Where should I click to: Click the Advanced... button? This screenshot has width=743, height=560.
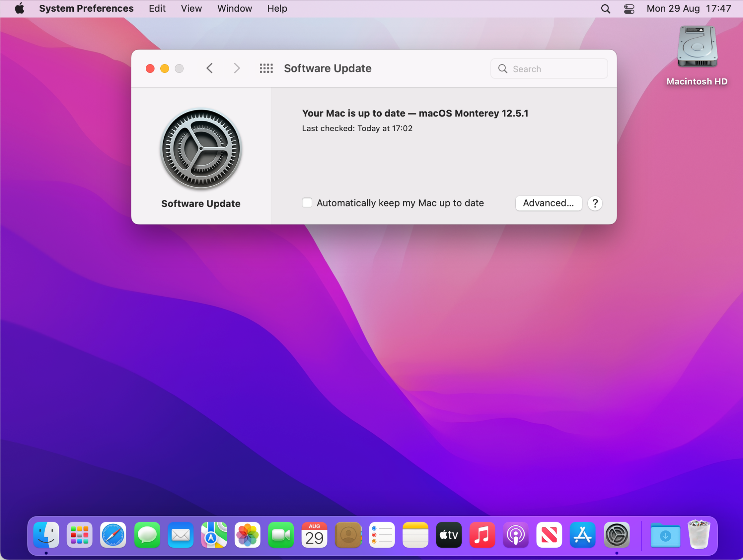point(548,203)
